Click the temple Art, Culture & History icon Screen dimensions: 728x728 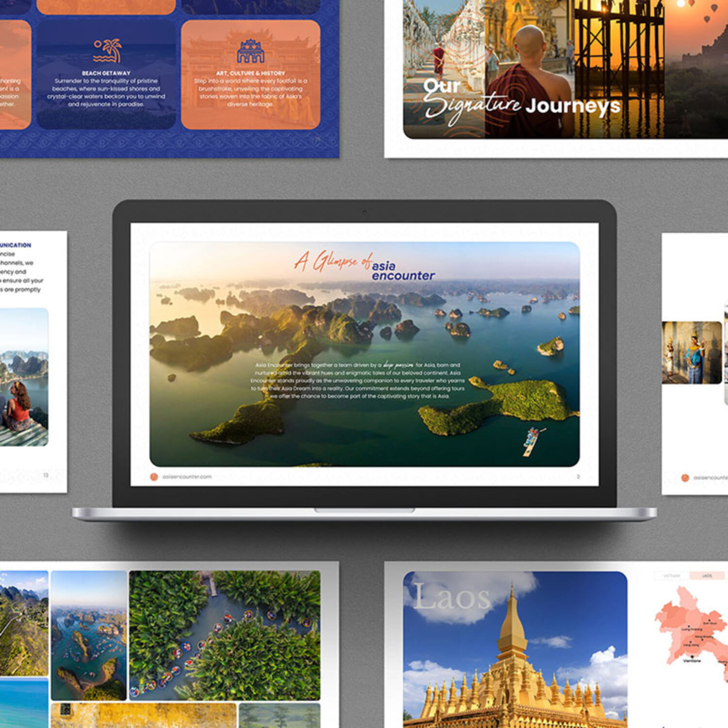tap(250, 51)
